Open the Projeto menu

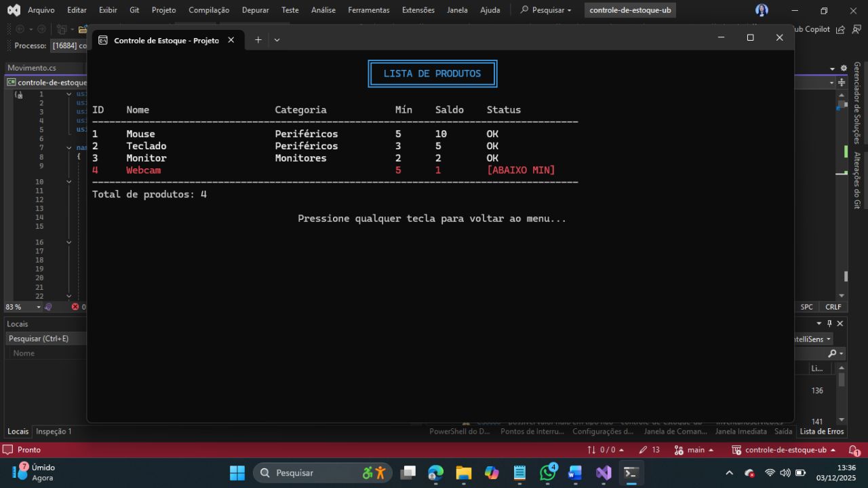163,10
